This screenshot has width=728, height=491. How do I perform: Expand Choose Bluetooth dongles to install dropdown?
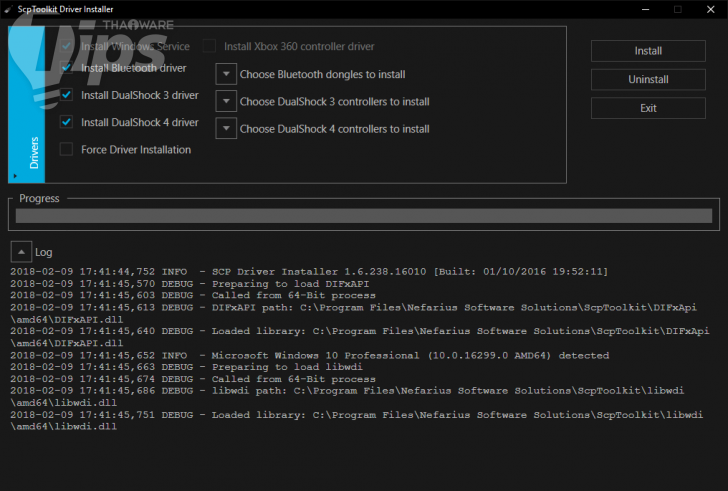[x=226, y=74]
